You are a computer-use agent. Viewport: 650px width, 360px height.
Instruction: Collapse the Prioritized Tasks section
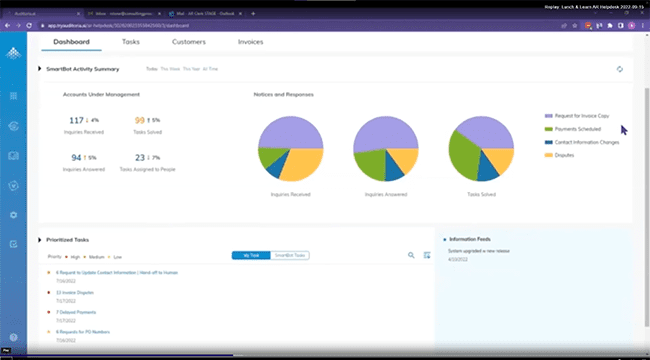click(x=39, y=240)
